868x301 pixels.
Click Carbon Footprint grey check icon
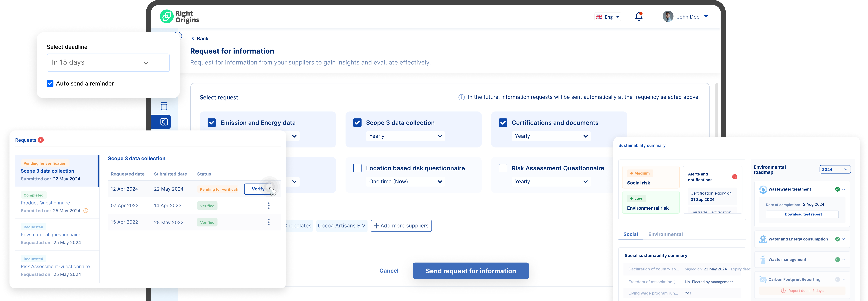coord(837,279)
